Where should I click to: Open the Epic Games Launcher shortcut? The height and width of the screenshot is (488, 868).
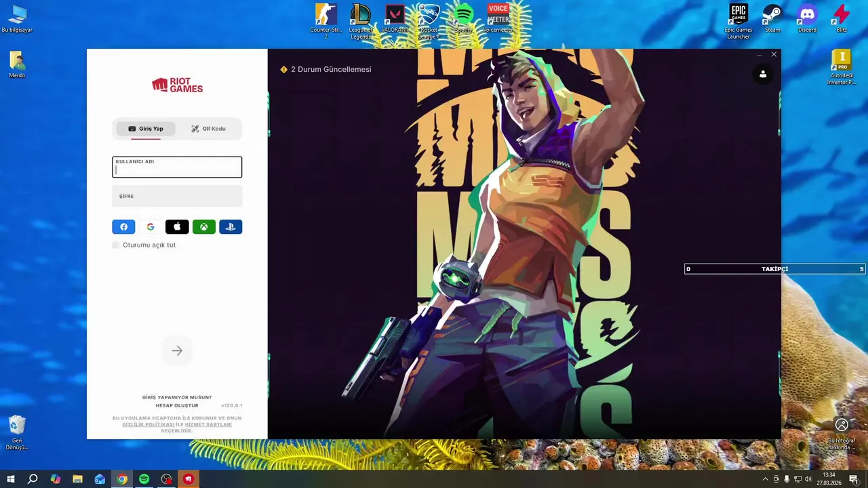(738, 21)
